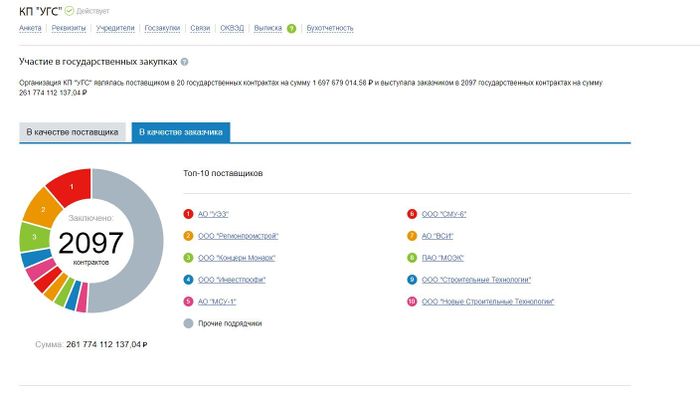Click orange segment 2 of donut chart
This screenshot has height=403, width=700.
(x=43, y=209)
